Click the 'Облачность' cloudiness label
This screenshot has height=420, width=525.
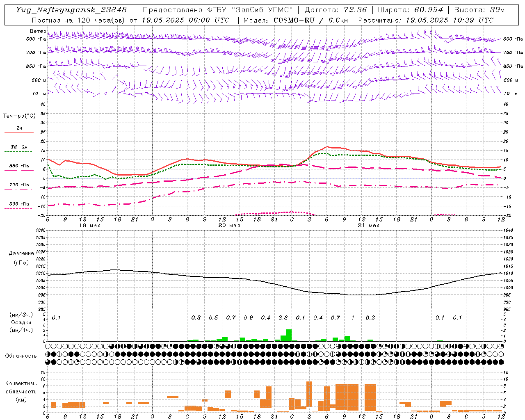tap(21, 356)
